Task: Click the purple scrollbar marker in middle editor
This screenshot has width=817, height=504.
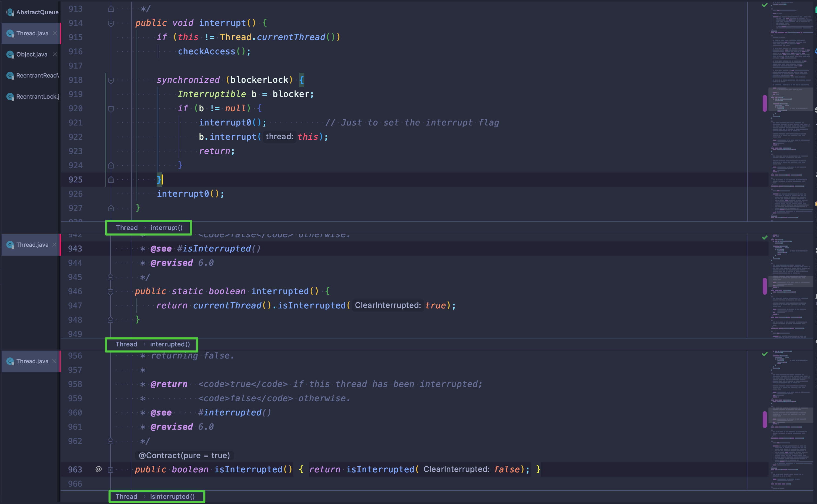Action: (765, 286)
